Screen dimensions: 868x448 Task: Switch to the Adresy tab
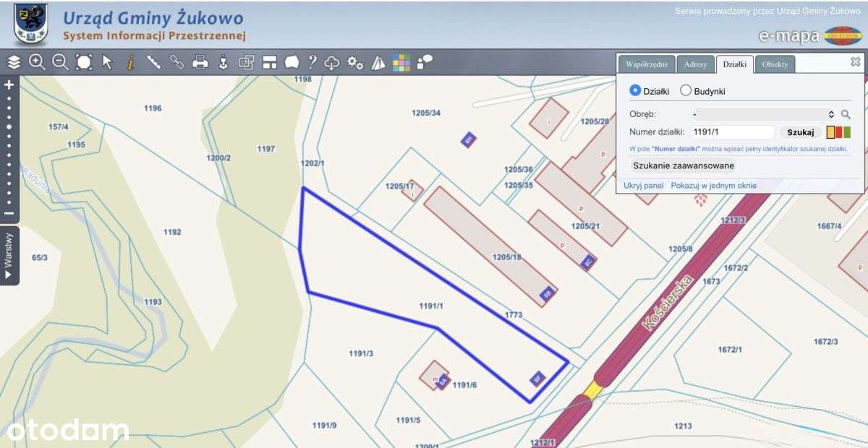coord(695,64)
